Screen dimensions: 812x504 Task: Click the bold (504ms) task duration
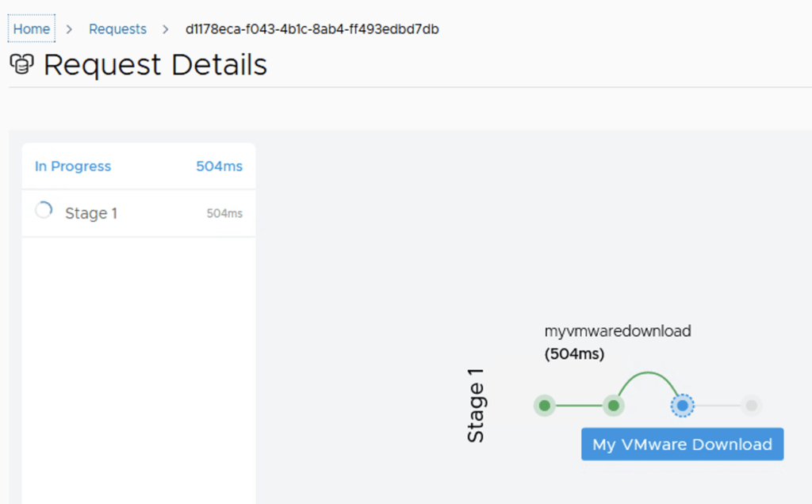(x=574, y=354)
